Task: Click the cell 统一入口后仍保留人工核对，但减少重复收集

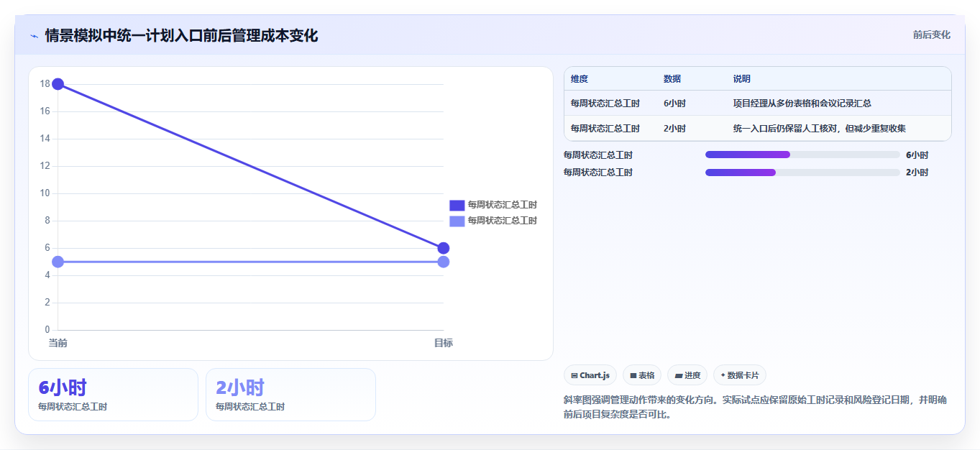Action: click(x=820, y=129)
